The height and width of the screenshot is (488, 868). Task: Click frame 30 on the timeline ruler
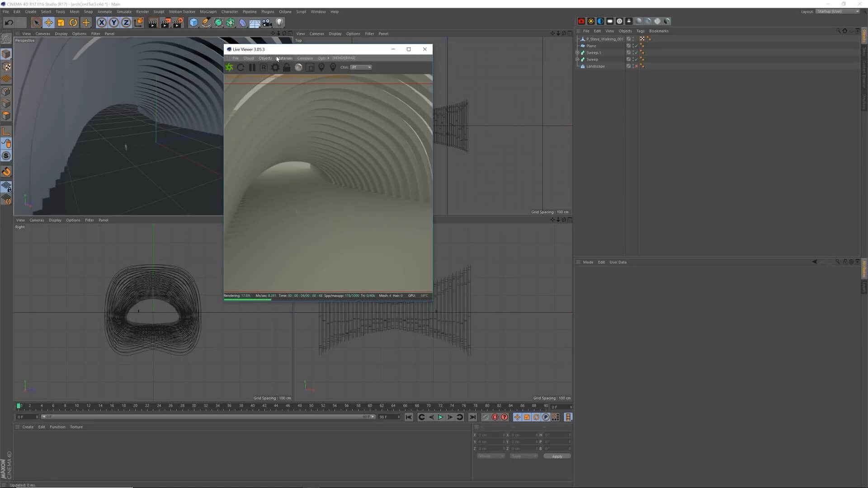[194, 406]
